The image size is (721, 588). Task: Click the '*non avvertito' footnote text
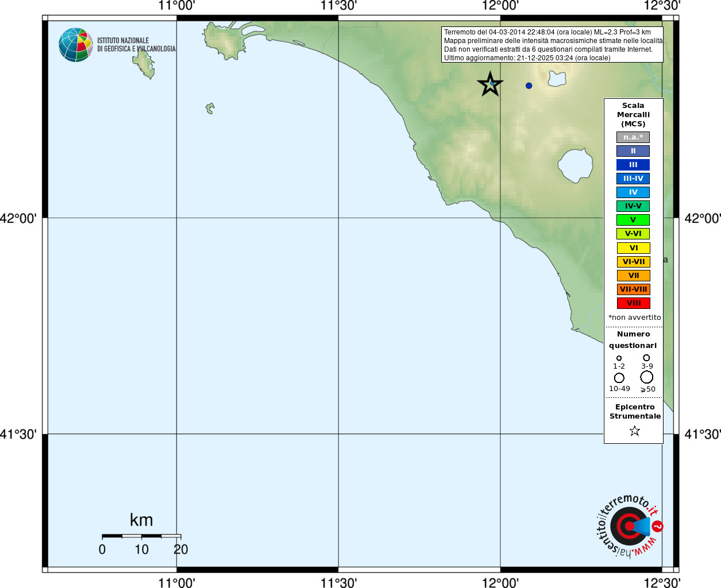(x=634, y=318)
